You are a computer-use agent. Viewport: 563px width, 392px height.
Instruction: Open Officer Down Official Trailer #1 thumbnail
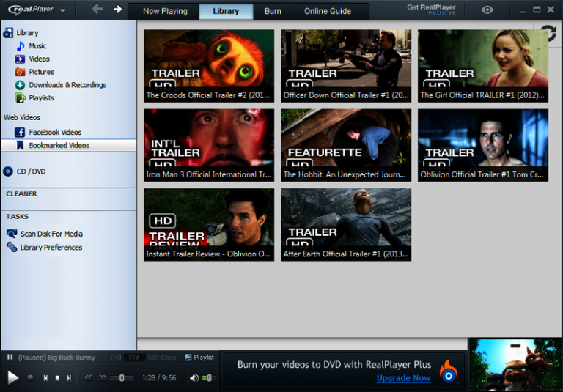coord(346,66)
